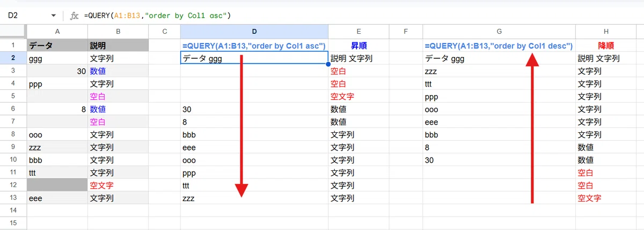Screen dimensions: 644x230
Task: Select column D header
Action: tap(254, 32)
